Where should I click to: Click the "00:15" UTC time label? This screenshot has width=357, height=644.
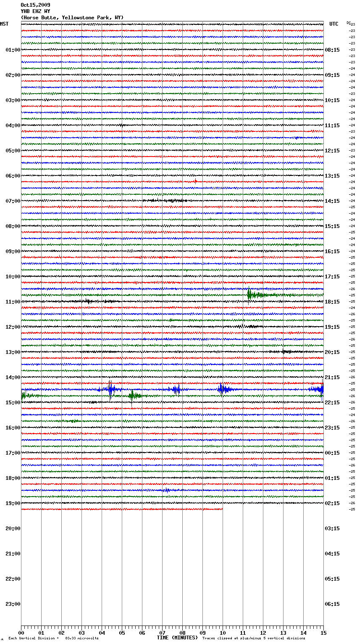(332, 453)
